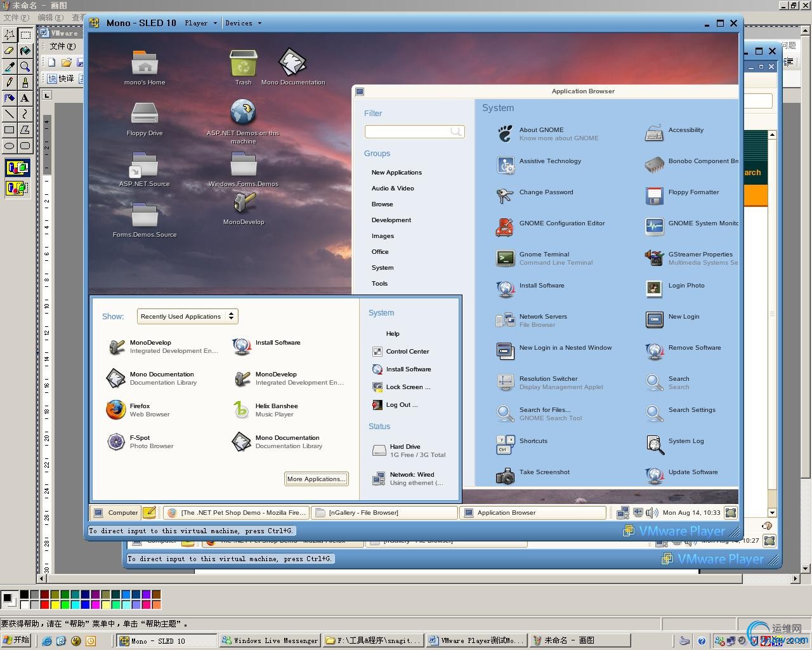Select the Development group
812x650 pixels.
click(391, 220)
